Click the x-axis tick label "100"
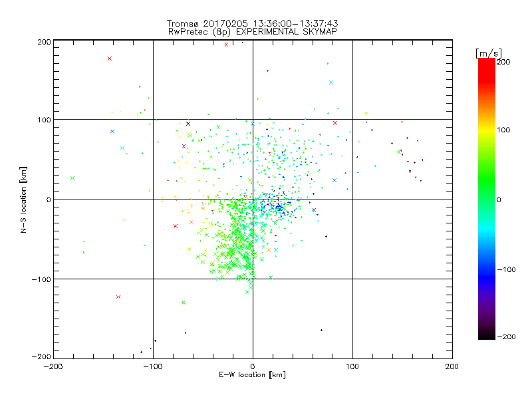532x399 pixels. [352, 366]
